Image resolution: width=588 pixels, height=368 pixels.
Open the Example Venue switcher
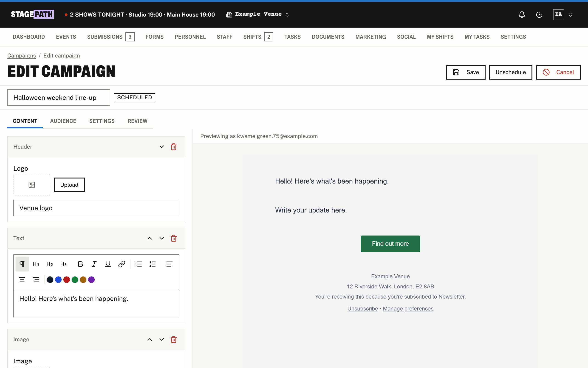(258, 14)
